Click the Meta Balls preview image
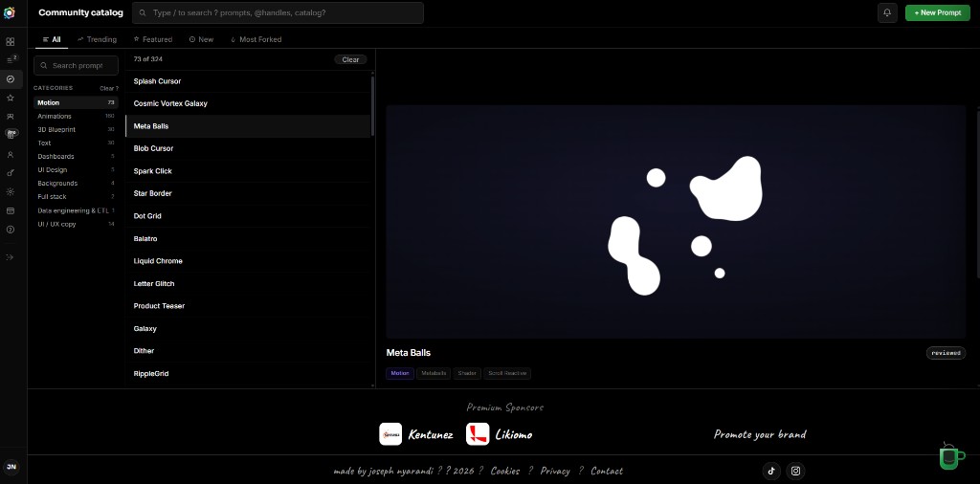Image resolution: width=980 pixels, height=484 pixels. (676, 222)
